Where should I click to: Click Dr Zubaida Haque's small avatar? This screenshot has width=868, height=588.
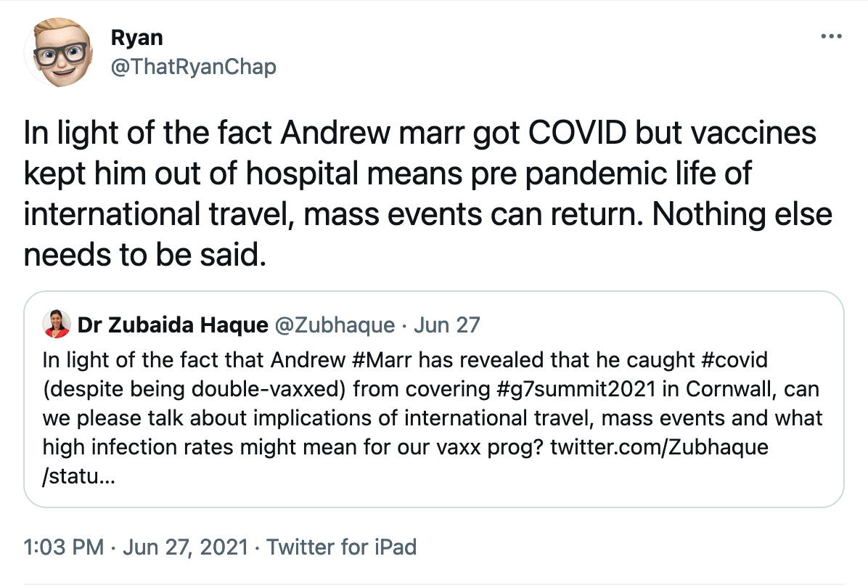click(57, 324)
